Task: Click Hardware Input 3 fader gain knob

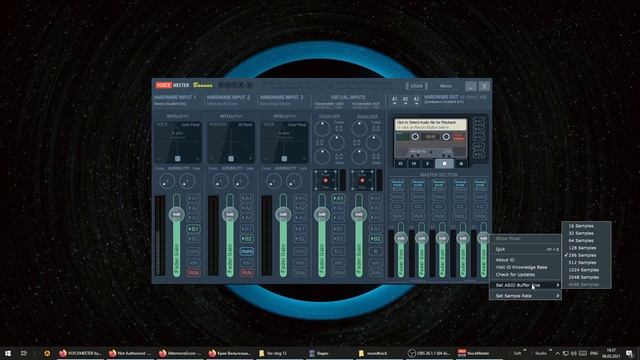Action: 283,214
